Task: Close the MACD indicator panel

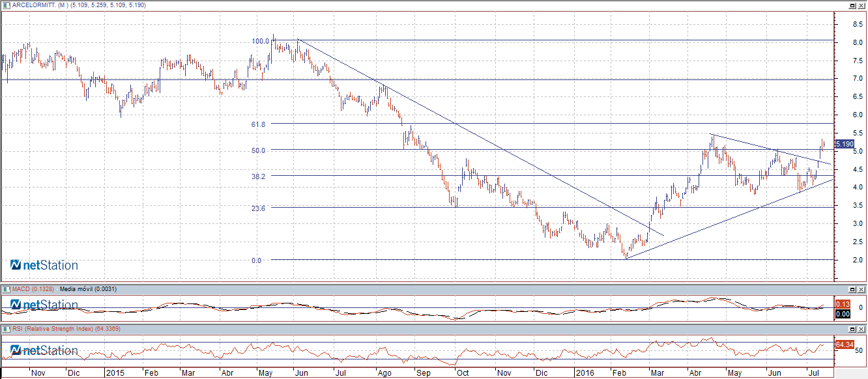Action: (x=861, y=288)
